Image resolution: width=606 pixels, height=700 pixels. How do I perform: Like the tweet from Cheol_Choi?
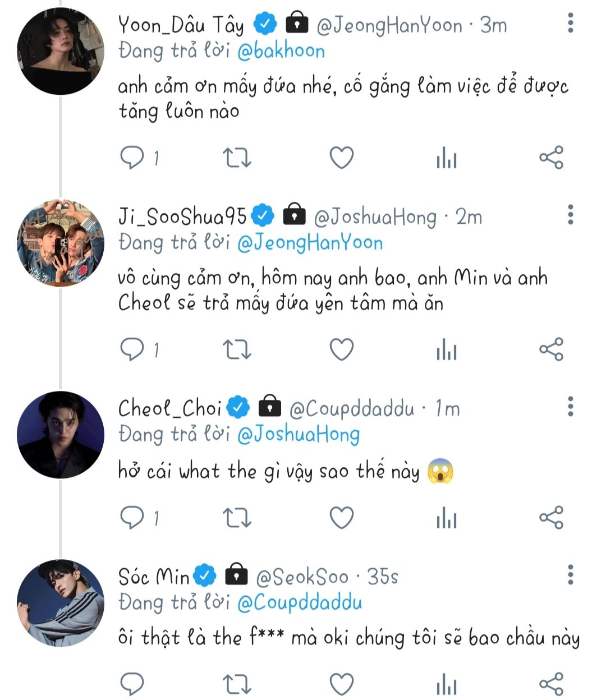click(x=341, y=518)
